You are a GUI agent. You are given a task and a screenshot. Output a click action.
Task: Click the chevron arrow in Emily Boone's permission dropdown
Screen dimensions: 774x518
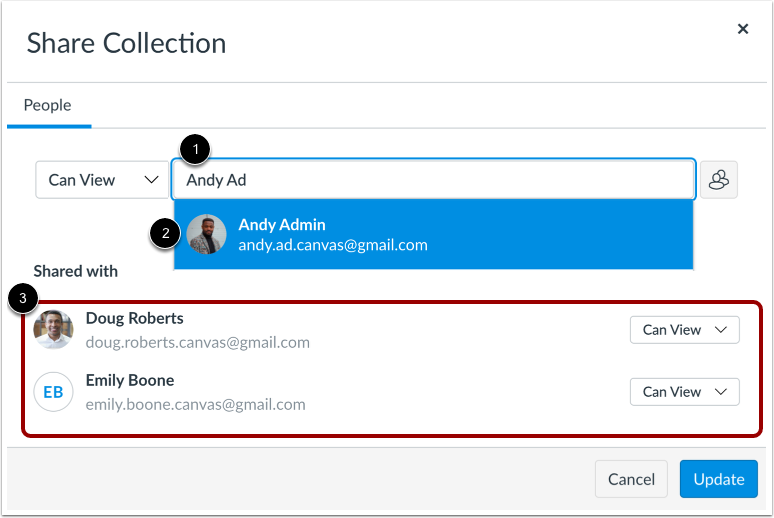tap(721, 392)
